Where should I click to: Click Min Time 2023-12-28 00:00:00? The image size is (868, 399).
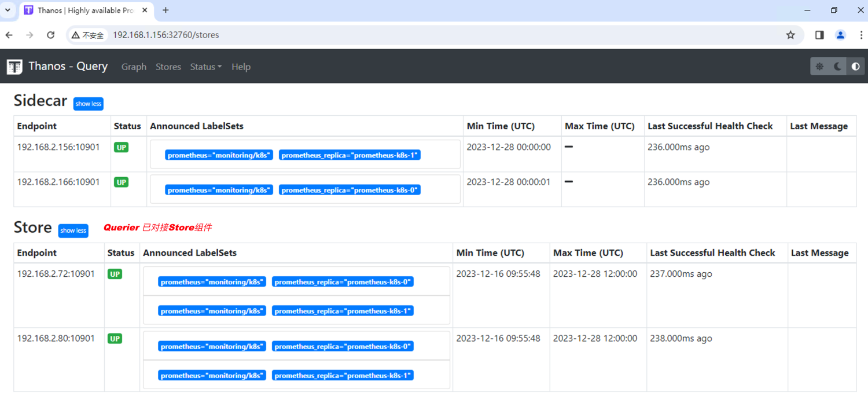[509, 147]
